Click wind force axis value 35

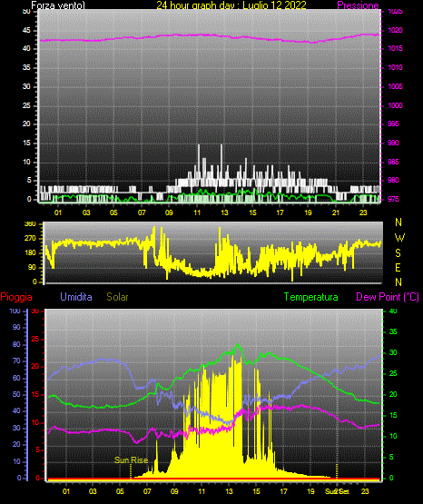pyautogui.click(x=26, y=67)
